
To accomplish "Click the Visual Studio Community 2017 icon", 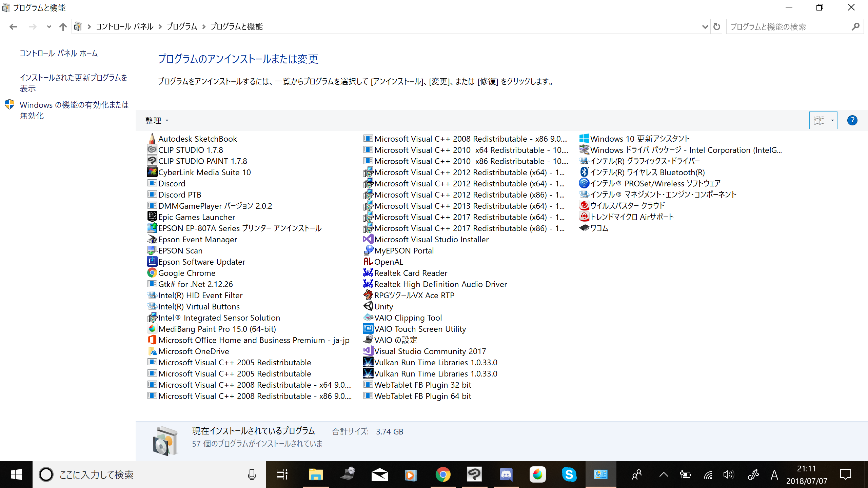I will [x=368, y=351].
